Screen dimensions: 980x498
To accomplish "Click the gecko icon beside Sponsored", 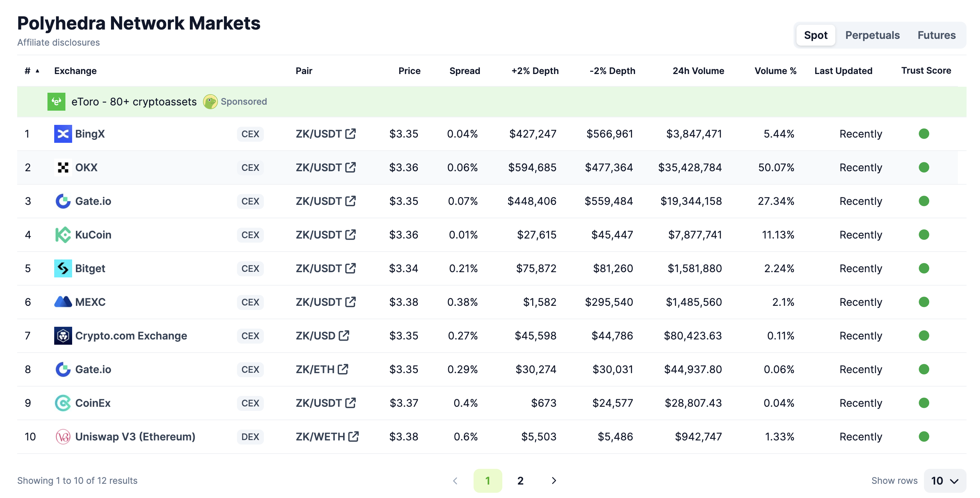I will tap(210, 102).
